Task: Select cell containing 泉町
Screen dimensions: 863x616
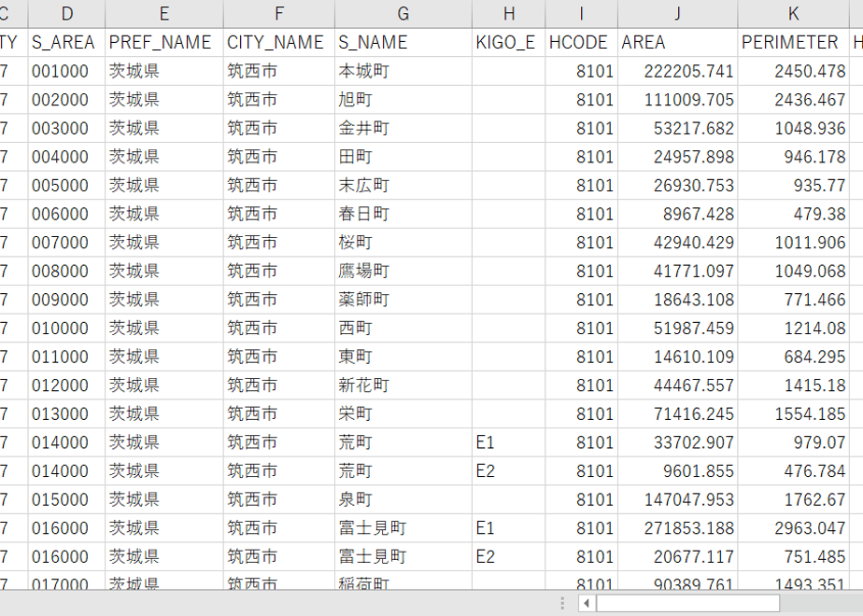Action: [403, 499]
